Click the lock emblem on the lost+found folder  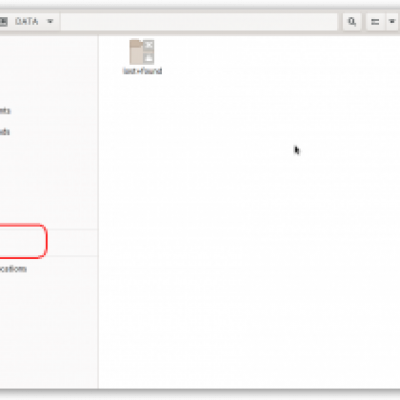click(x=149, y=58)
